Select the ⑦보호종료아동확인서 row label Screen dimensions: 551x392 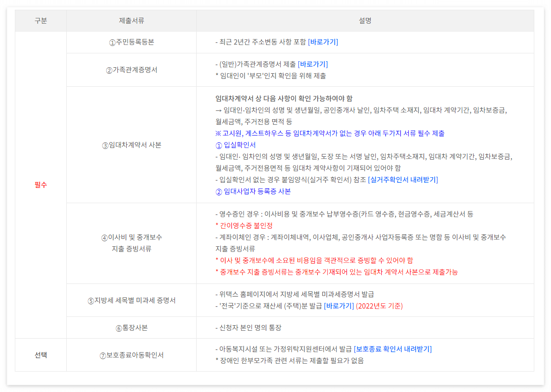pos(131,354)
